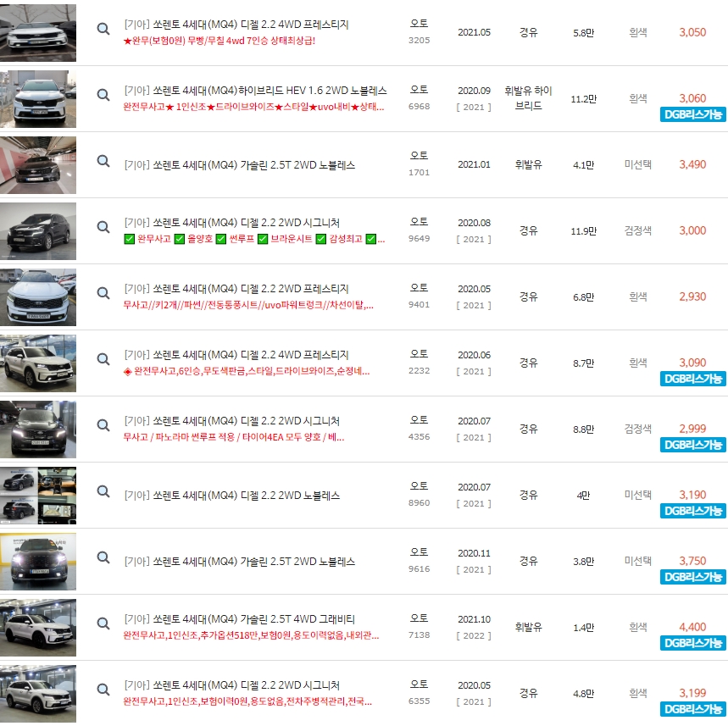Image resolution: width=728 pixels, height=726 pixels.
Task: Open 디젤 2.2 2WD 시그니처 title priced 3,199
Action: click(x=231, y=685)
